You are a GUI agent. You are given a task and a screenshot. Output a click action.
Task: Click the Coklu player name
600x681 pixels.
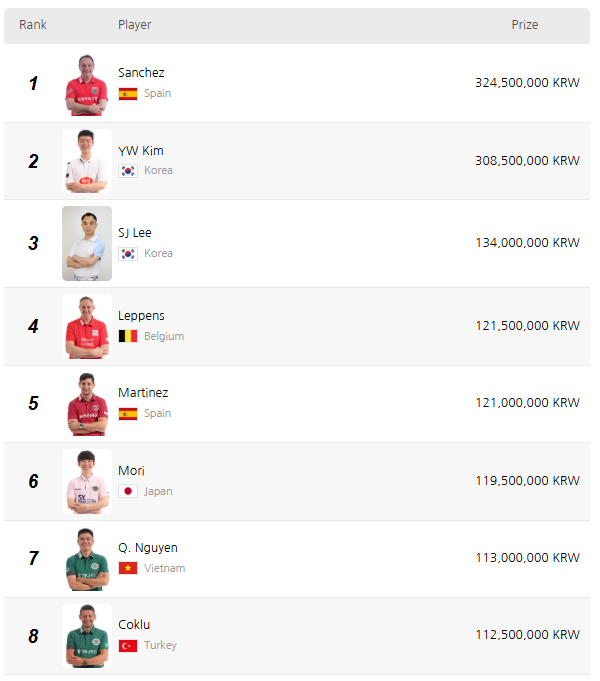click(134, 625)
